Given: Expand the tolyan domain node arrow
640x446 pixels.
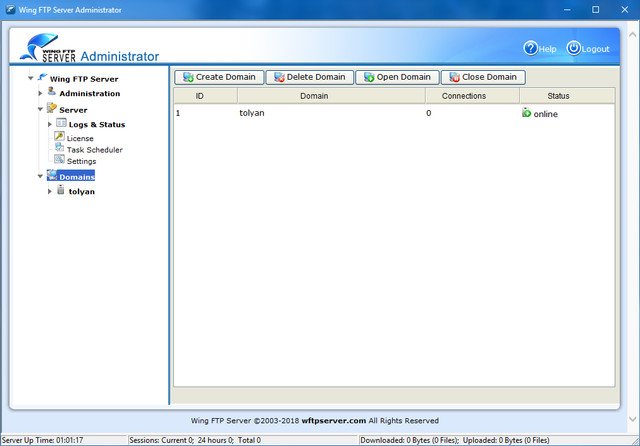Looking at the screenshot, I should point(50,191).
